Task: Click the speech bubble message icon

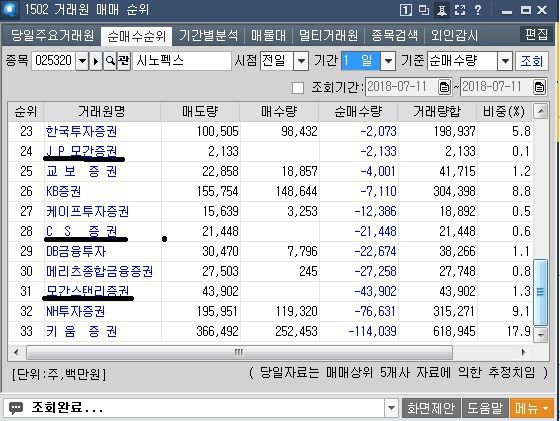Action: 16,407
